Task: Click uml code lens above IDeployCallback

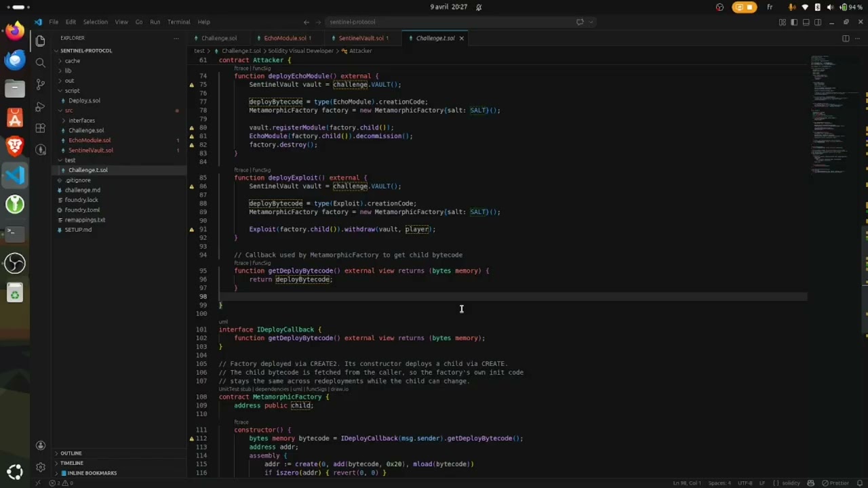Action: (223, 322)
